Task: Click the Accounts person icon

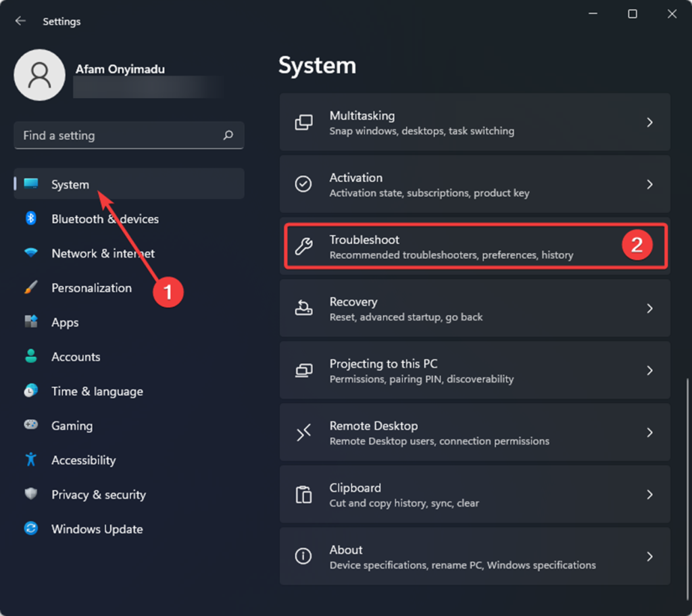Action: click(31, 356)
